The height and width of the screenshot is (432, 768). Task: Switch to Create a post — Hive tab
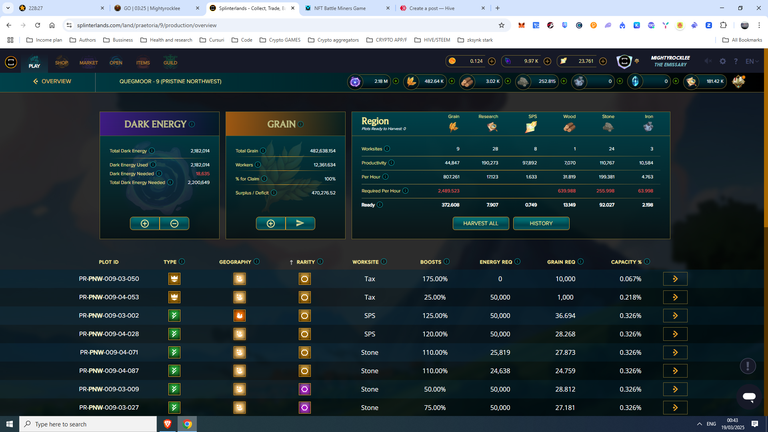point(442,8)
